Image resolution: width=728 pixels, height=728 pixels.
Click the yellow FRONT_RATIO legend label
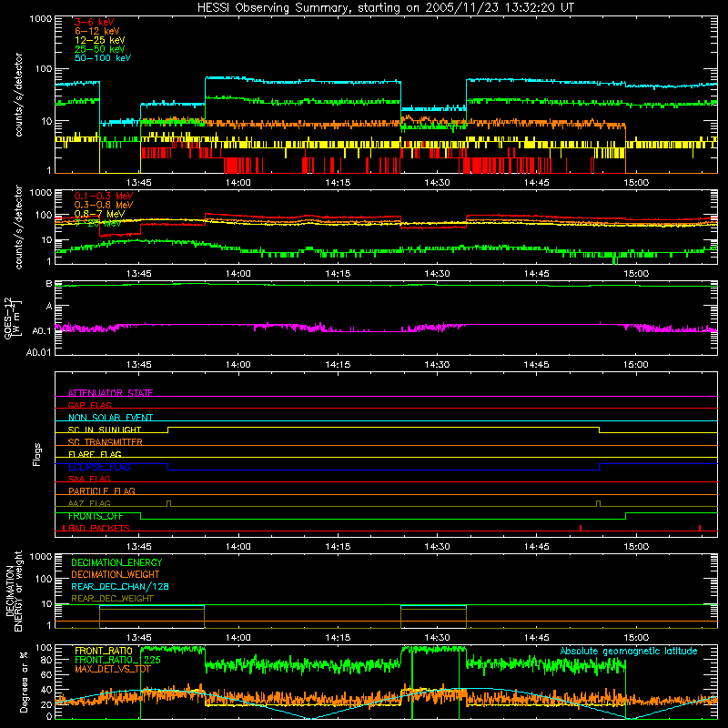click(x=104, y=651)
